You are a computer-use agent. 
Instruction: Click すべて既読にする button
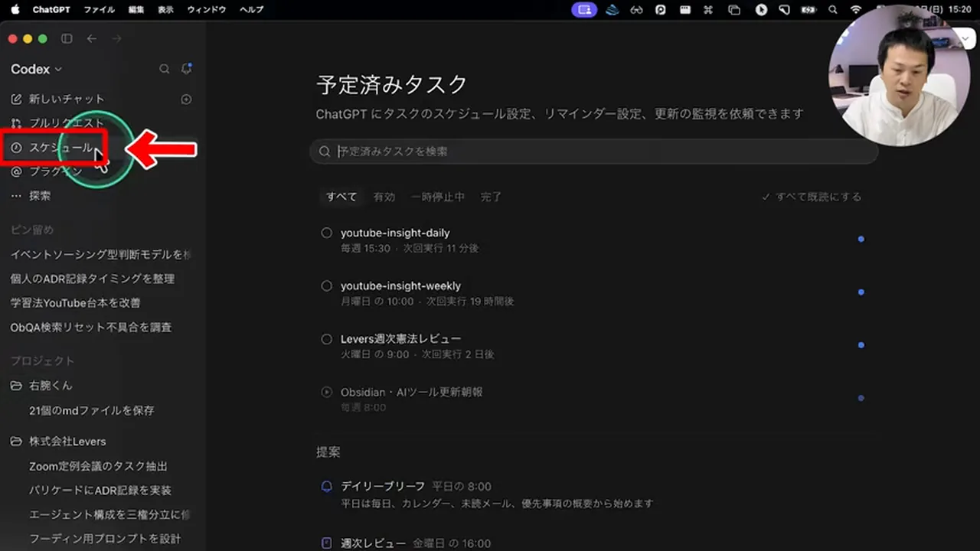tap(812, 197)
